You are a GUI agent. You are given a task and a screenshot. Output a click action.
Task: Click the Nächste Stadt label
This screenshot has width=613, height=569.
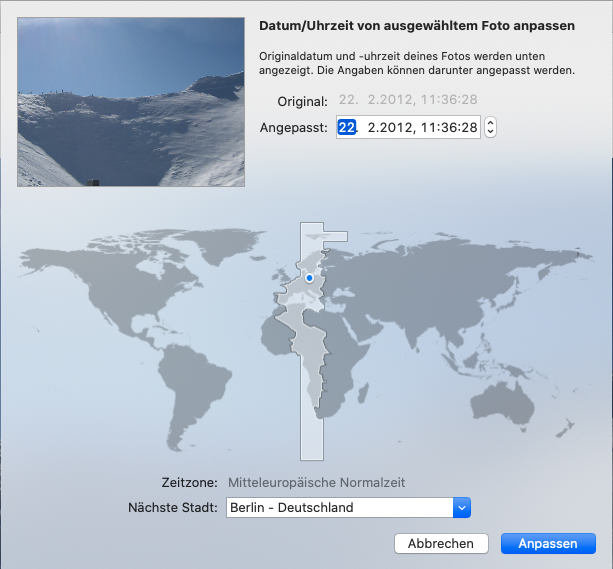[173, 508]
